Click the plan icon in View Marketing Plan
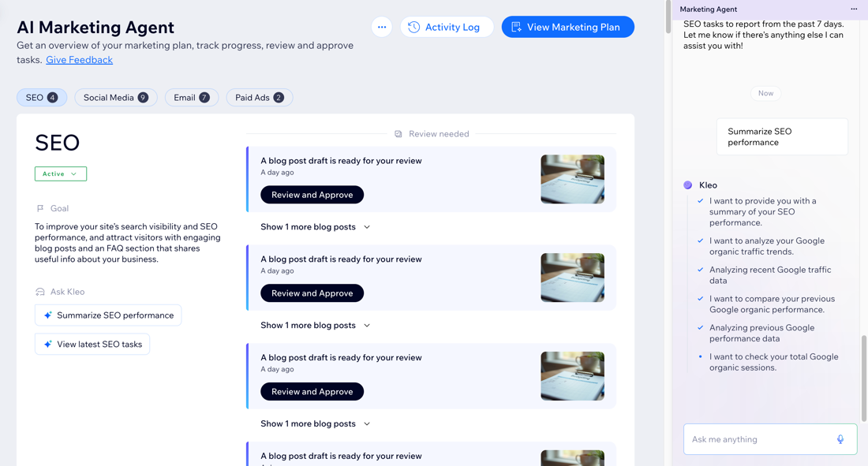868x466 pixels. 516,27
